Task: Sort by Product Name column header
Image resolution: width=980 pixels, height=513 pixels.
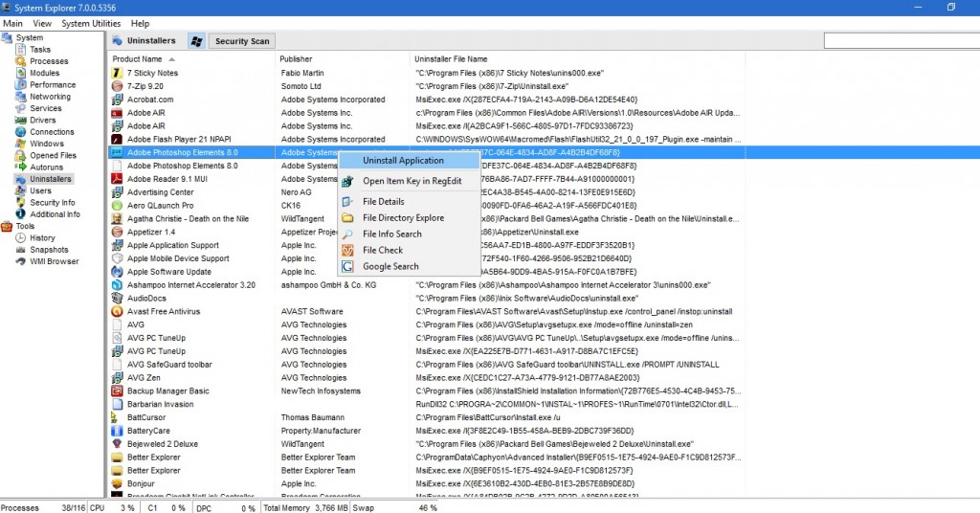Action: tap(190, 59)
